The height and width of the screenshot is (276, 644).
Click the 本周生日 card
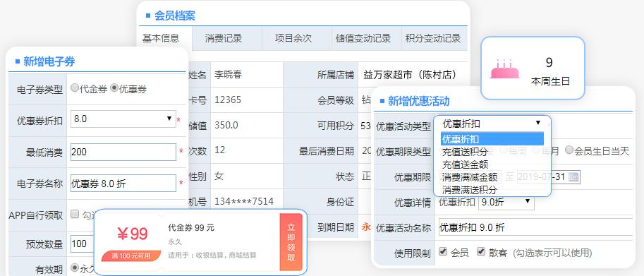coord(533,68)
